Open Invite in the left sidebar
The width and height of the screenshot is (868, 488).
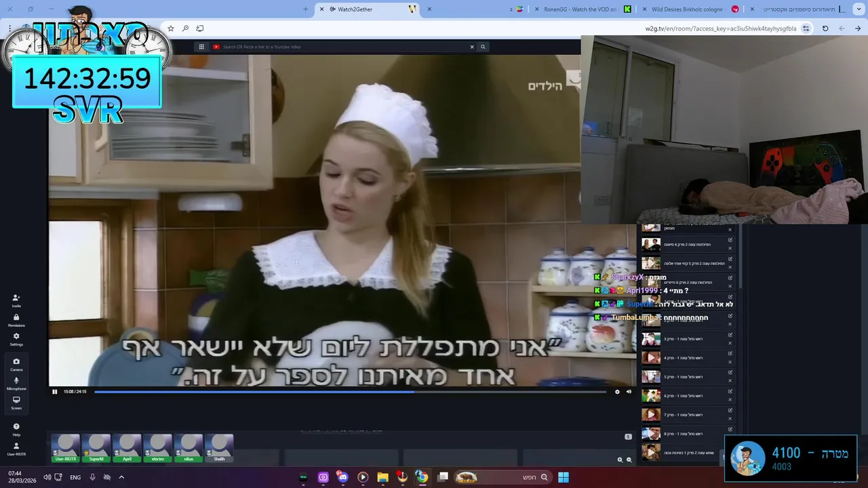pos(16,300)
